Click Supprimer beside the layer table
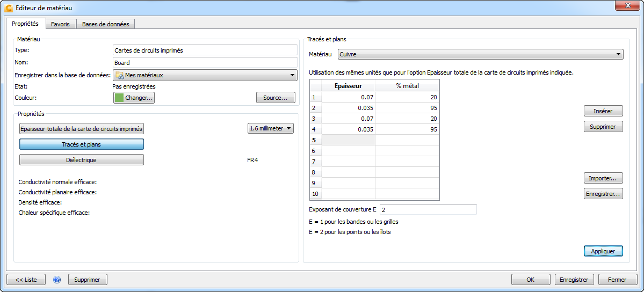This screenshot has height=292, width=644. tap(603, 127)
